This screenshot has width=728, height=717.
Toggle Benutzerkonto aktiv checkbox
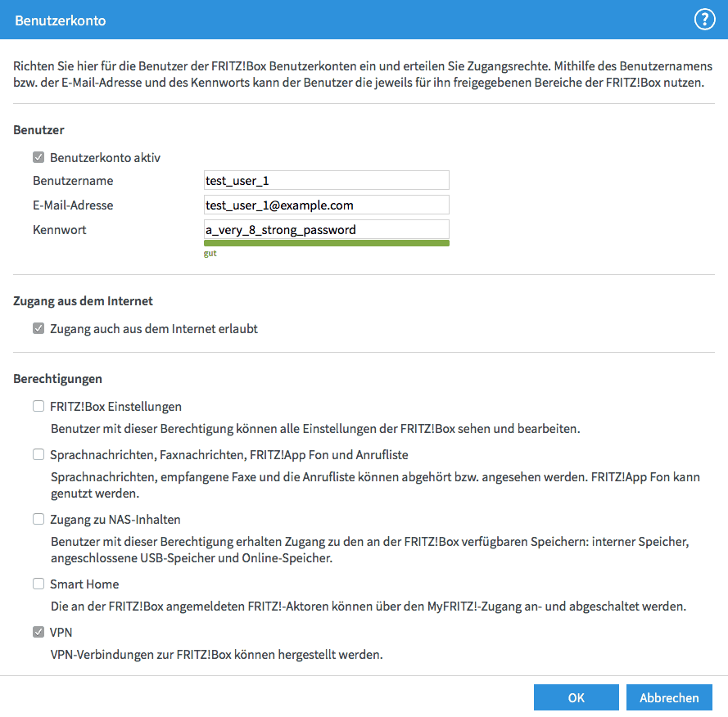point(38,157)
